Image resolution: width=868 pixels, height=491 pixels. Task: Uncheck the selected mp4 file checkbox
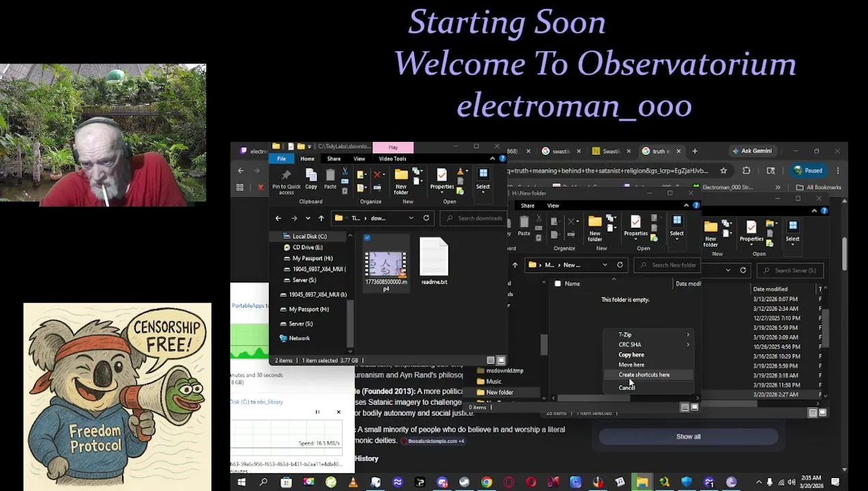click(x=367, y=238)
